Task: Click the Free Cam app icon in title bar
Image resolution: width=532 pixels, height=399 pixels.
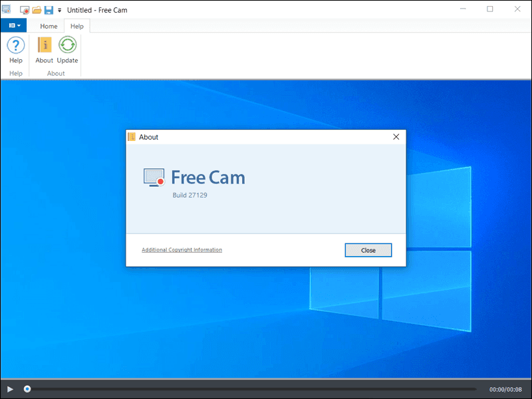Action: pyautogui.click(x=6, y=9)
